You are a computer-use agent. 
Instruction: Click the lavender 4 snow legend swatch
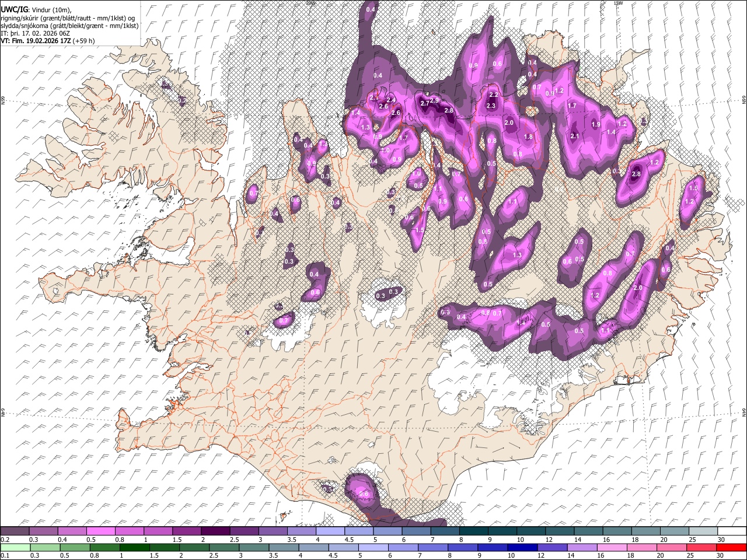click(330, 531)
